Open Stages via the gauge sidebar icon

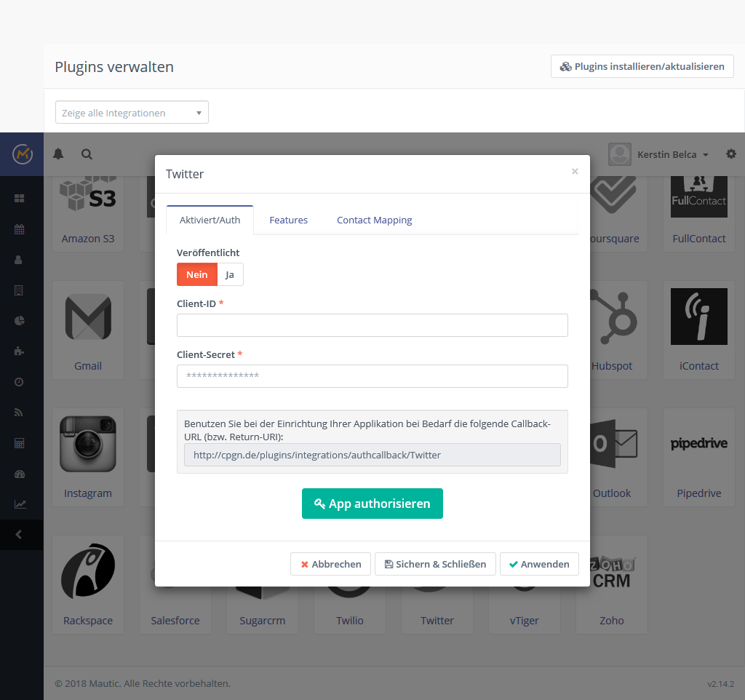(20, 474)
